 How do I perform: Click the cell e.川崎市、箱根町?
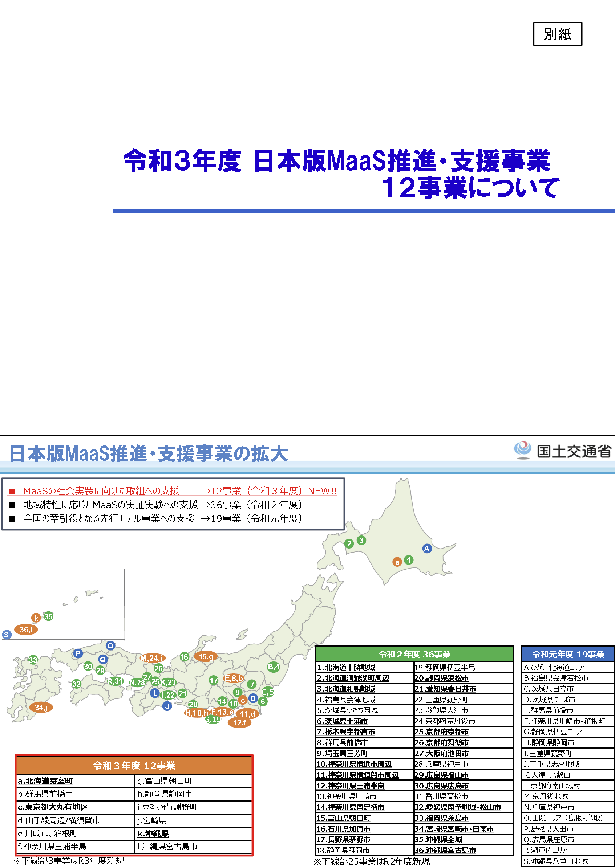pos(76,834)
